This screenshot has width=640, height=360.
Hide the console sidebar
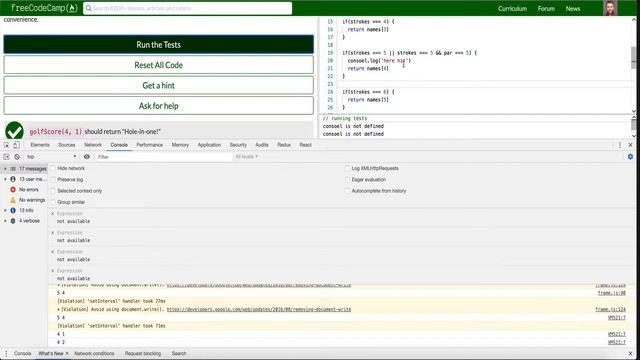pos(6,157)
